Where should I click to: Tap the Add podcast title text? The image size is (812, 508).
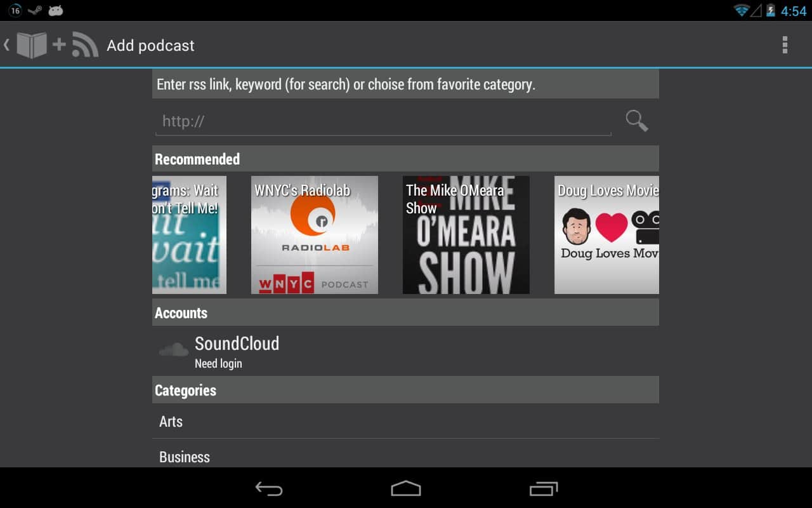pyautogui.click(x=150, y=46)
